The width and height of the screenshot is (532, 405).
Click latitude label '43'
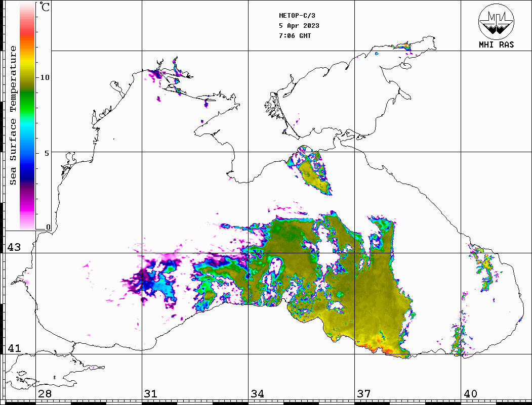pos(14,247)
